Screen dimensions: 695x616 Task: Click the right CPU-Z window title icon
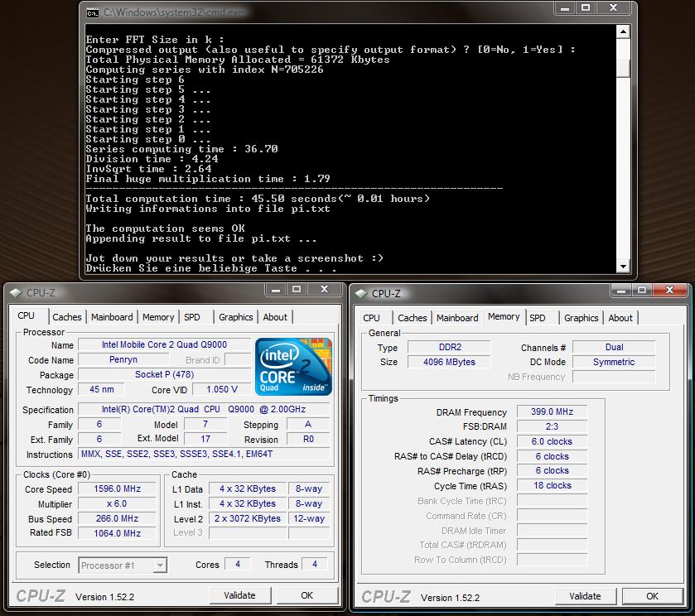coord(361,293)
